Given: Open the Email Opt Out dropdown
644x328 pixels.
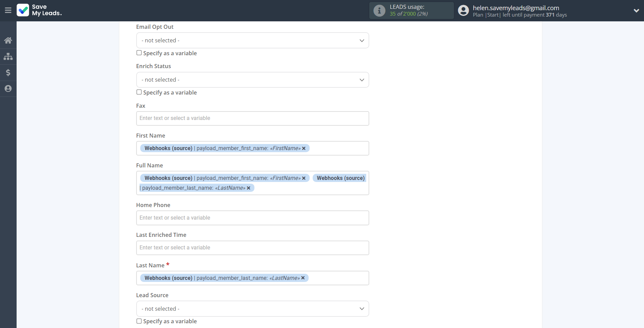Looking at the screenshot, I should (x=252, y=40).
